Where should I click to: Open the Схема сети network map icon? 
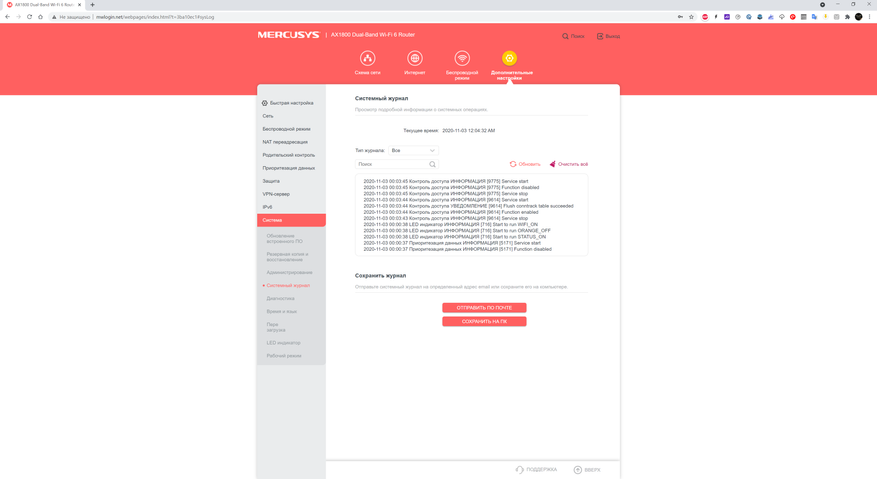point(367,59)
